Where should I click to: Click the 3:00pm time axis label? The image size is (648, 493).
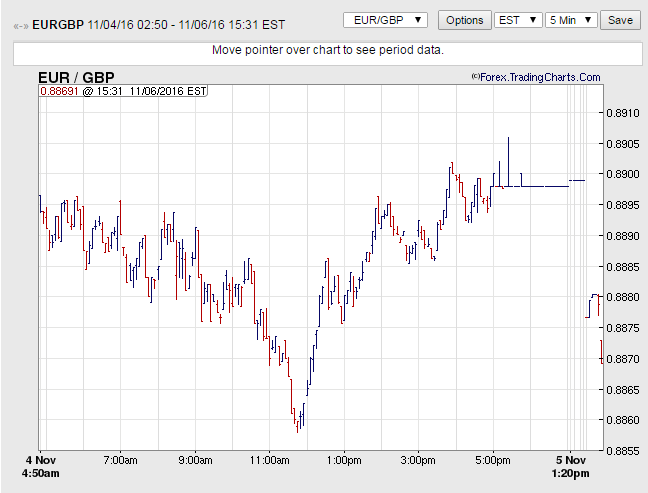point(418,460)
